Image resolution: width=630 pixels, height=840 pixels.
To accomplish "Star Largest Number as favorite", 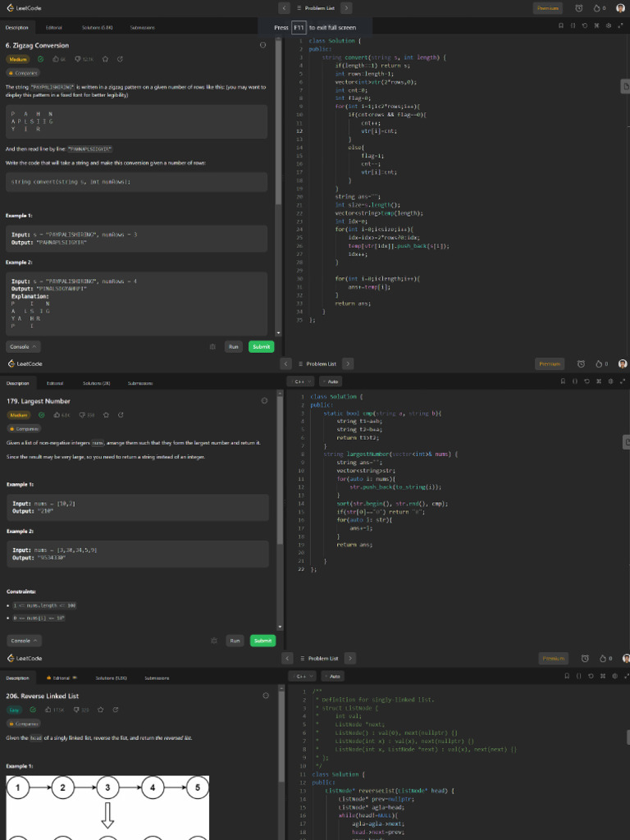I will [x=106, y=414].
